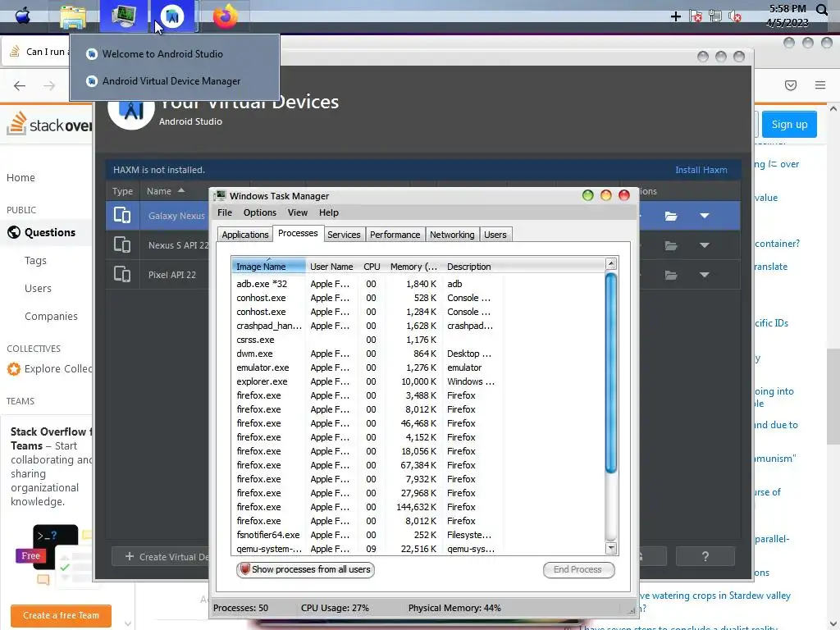Sort processes by Description column
The width and height of the screenshot is (840, 630).
pos(468,267)
